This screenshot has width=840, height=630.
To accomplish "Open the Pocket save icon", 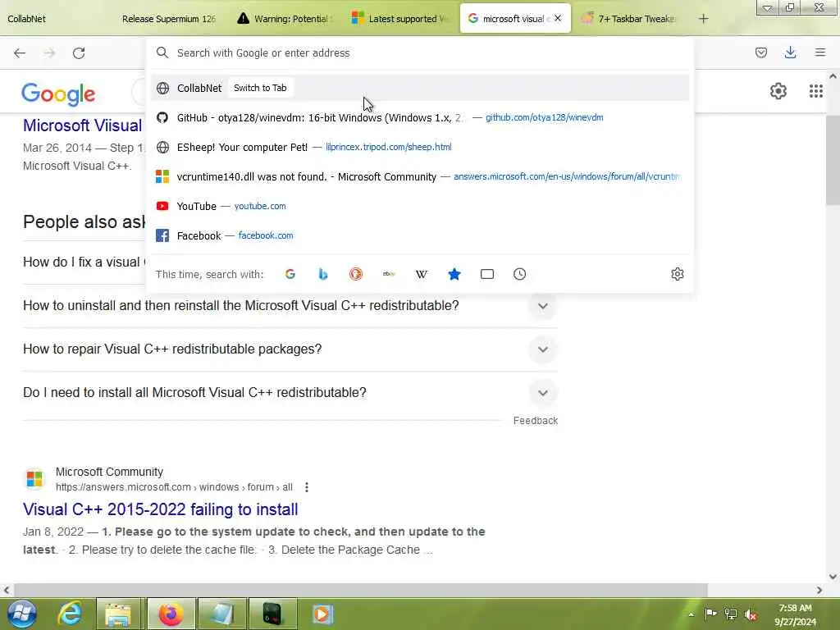I will click(x=760, y=52).
